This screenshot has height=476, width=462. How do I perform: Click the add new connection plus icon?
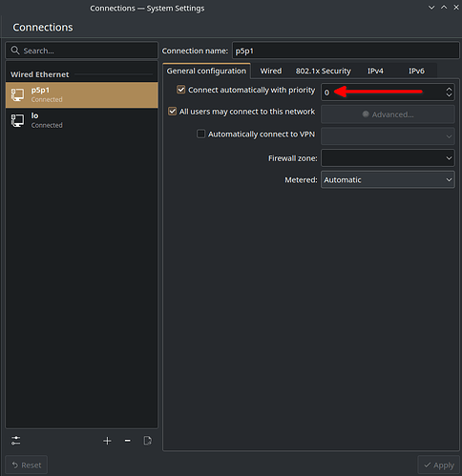pos(107,441)
